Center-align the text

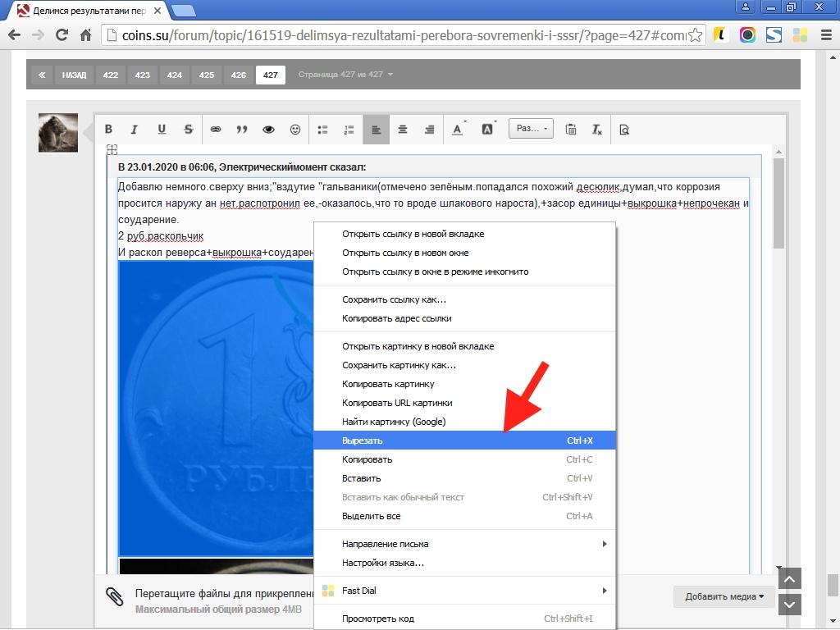tap(403, 130)
